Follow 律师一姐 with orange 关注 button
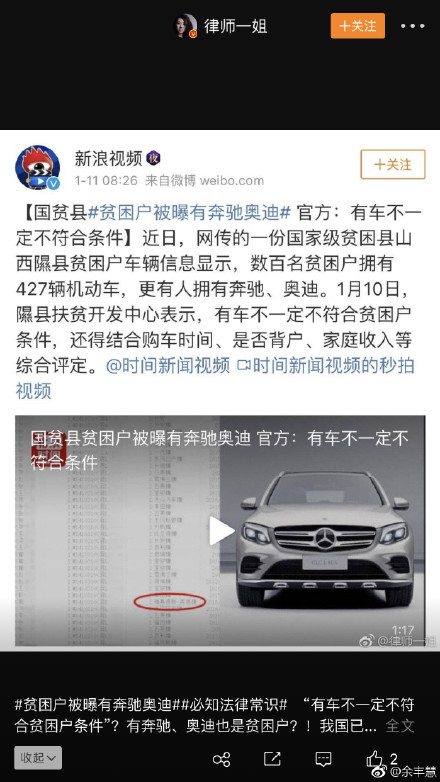This screenshot has height=782, width=440. [358, 26]
